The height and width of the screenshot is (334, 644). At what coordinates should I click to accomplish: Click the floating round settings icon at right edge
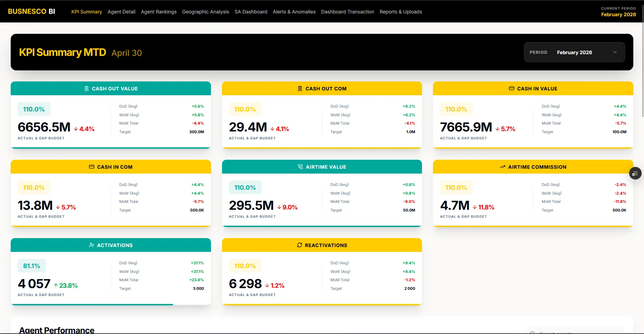(x=635, y=174)
